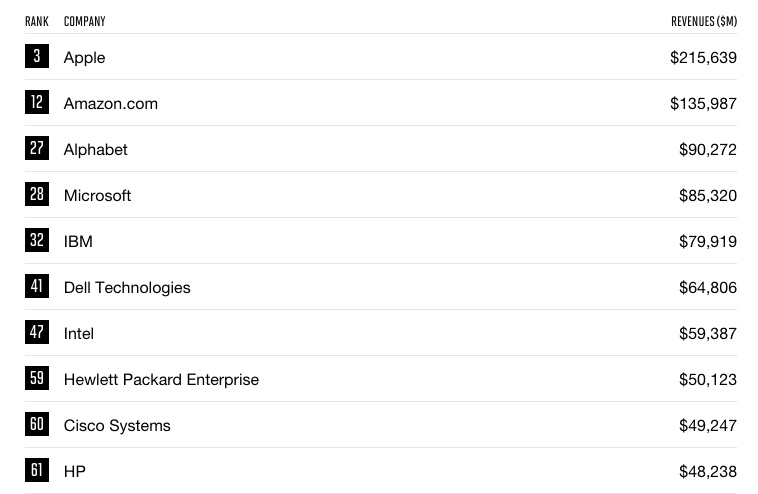Click the rank 12 badge for Amazon.com

(x=37, y=103)
